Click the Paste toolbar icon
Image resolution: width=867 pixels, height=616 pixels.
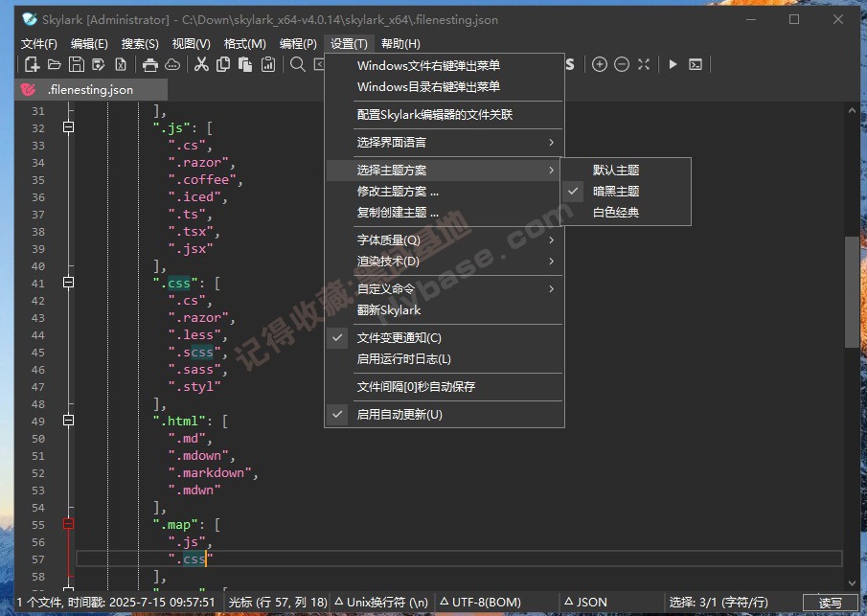coord(245,65)
